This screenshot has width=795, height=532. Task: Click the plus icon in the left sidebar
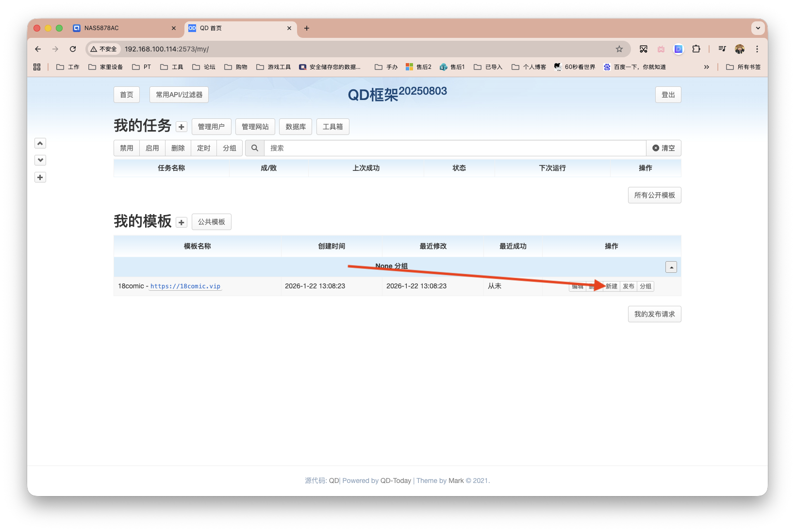[40, 177]
